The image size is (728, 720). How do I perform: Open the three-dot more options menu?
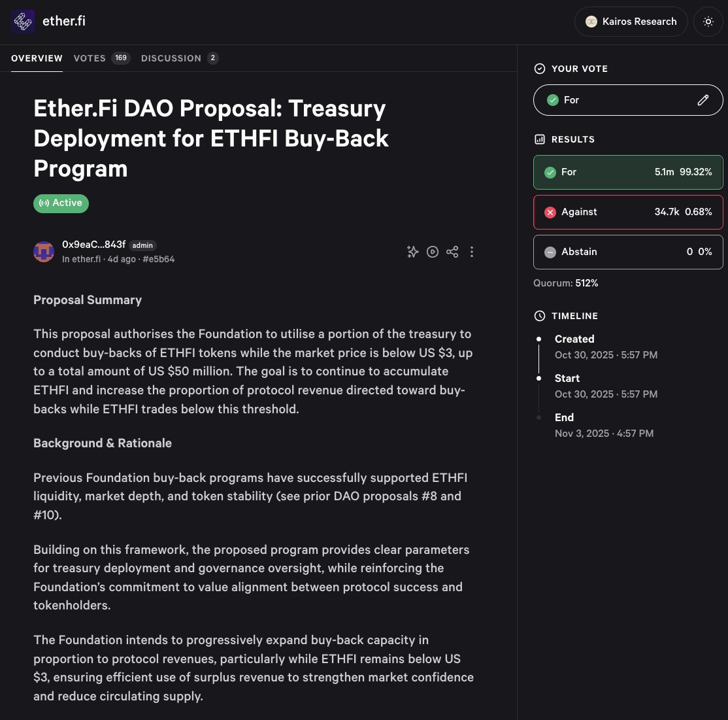(472, 252)
